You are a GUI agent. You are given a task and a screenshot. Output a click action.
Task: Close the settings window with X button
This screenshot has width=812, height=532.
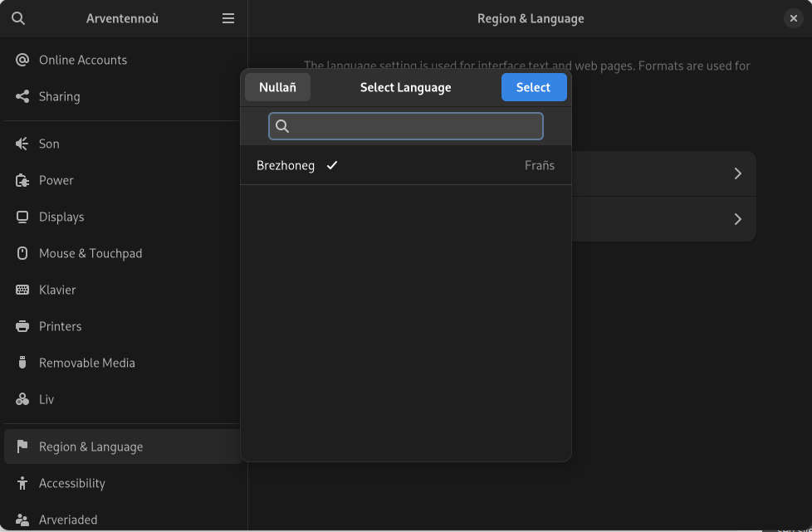[x=794, y=18]
